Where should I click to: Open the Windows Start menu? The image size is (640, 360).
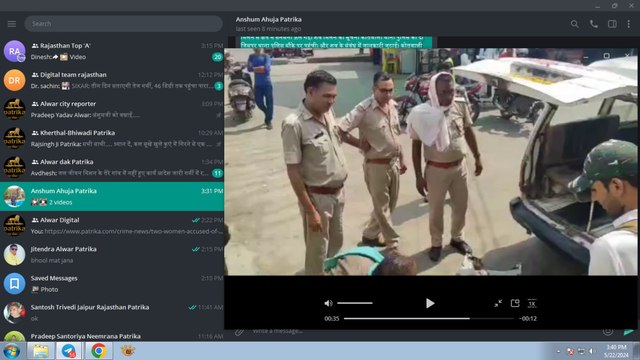click(11, 351)
